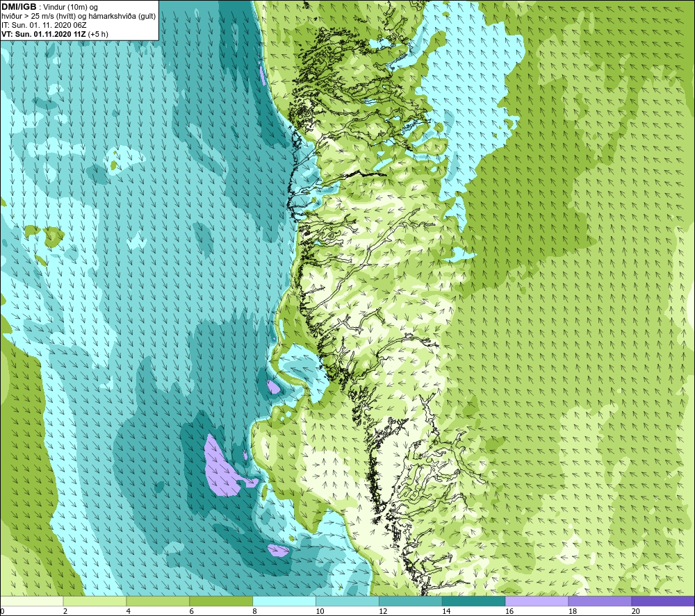Viewport: 695px width, 616px height.
Task: Click the legend scale label '14'
Action: pos(446,611)
